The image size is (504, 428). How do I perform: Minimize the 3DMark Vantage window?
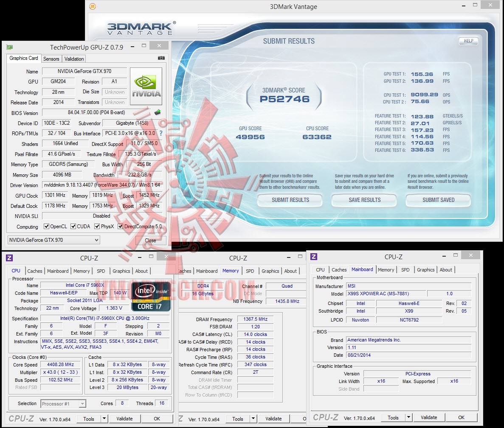coord(464,6)
